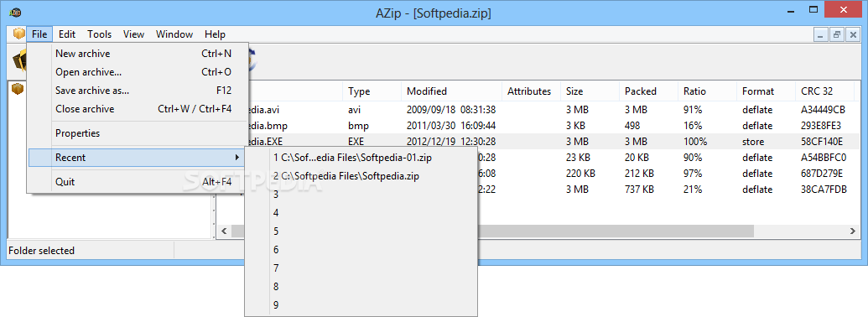Click the scrollbar left arrow

[224, 231]
